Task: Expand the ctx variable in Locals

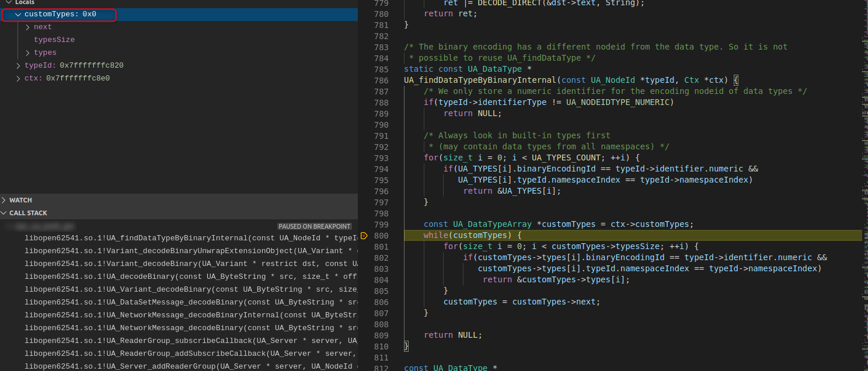Action: [x=18, y=78]
